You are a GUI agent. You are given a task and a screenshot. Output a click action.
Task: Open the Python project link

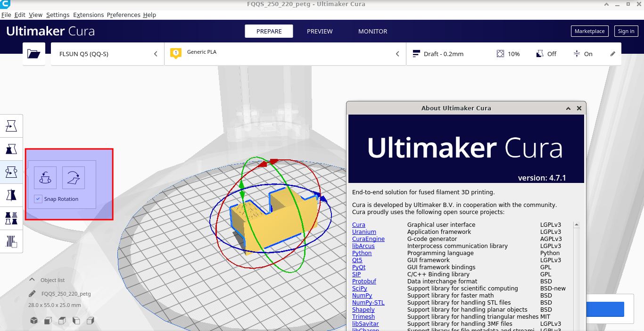coord(362,253)
